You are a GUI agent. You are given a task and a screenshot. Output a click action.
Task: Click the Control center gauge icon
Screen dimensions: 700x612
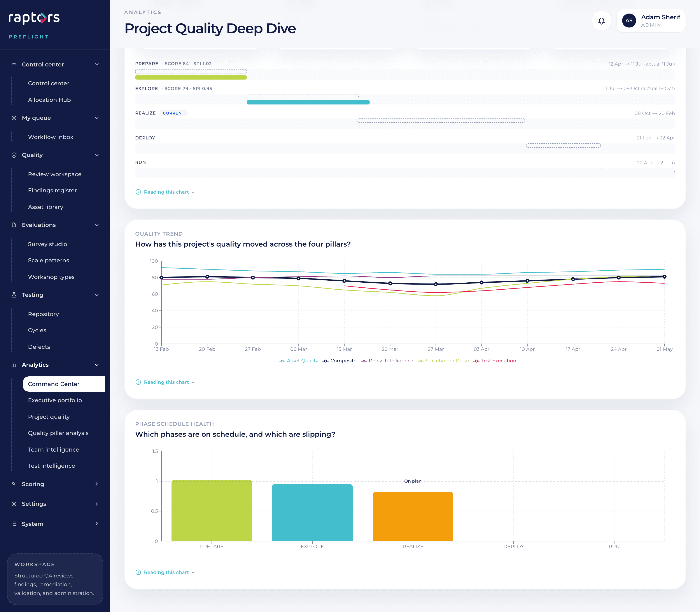(14, 64)
